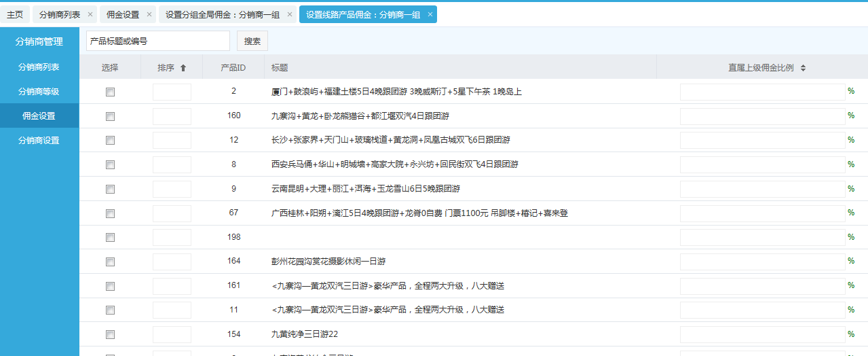Enable checkbox for product ID 164
Image resolution: width=868 pixels, height=356 pixels.
(x=110, y=262)
